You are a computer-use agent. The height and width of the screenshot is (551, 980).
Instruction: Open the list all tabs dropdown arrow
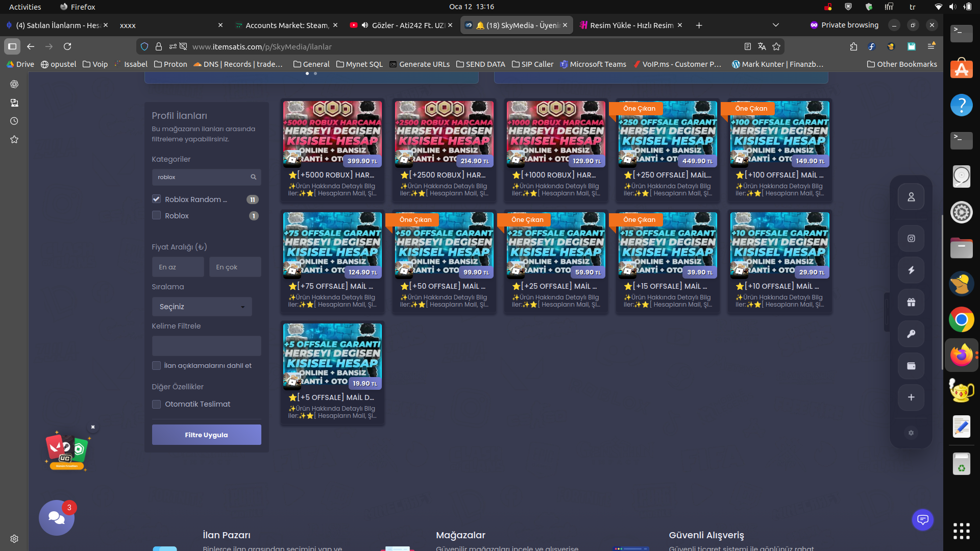(x=776, y=25)
